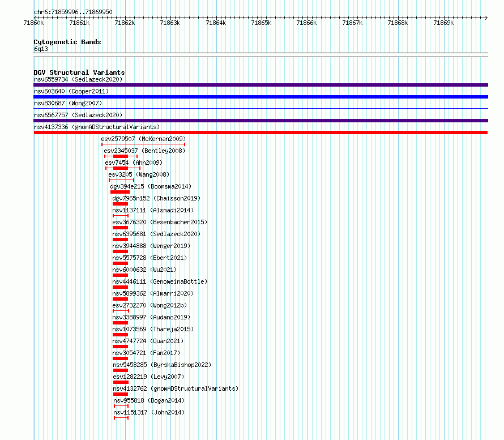The width and height of the screenshot is (504, 440).
Task: Click the 71868k ruler tick label
Action: (x=398, y=23)
